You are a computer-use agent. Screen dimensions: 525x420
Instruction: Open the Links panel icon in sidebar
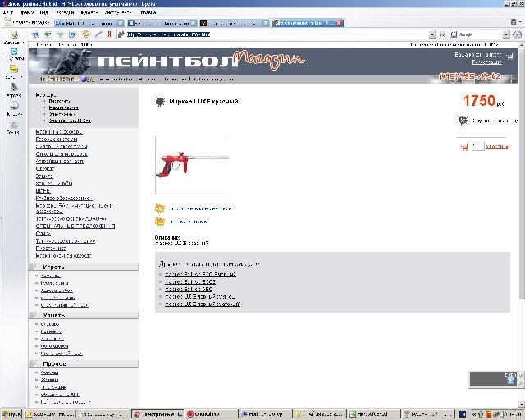point(14,125)
